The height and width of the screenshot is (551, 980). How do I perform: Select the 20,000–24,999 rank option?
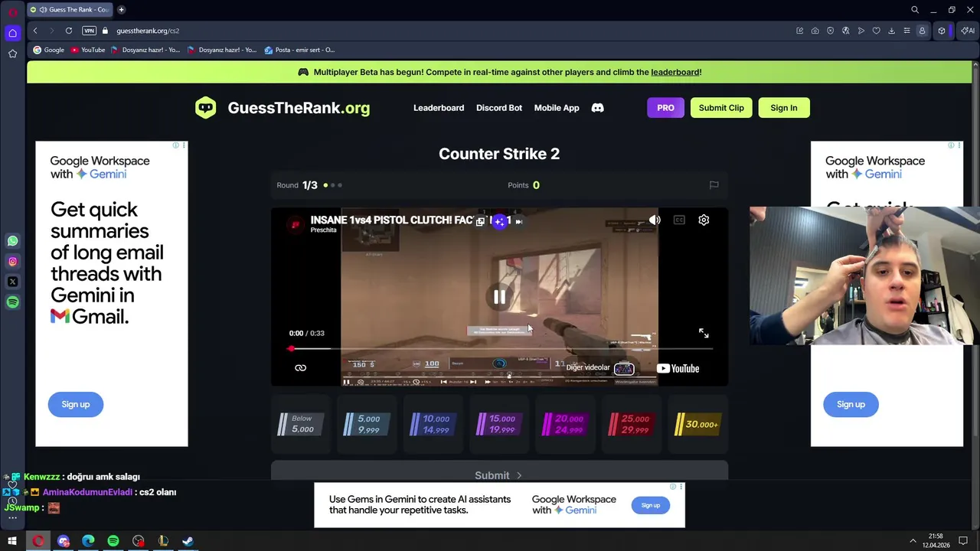pyautogui.click(x=565, y=424)
